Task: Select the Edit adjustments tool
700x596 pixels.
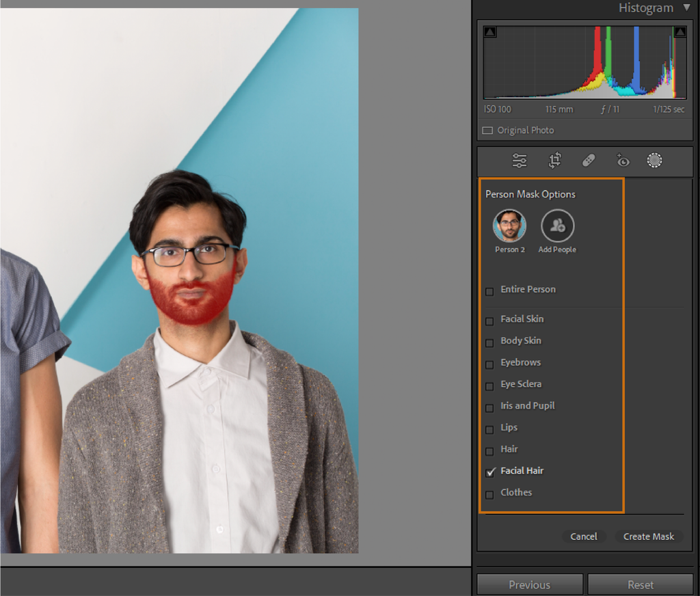Action: point(520,161)
